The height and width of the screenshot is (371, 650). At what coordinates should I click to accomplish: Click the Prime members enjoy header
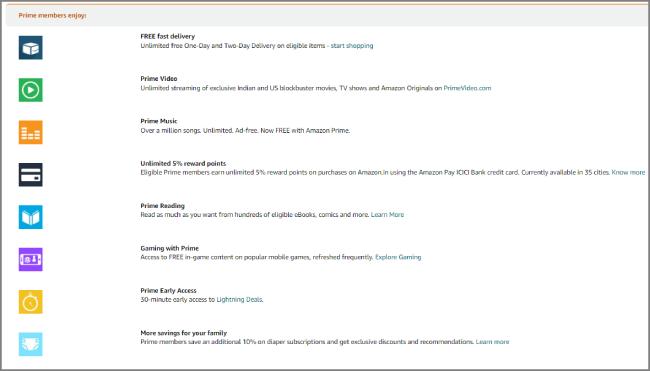click(x=52, y=15)
